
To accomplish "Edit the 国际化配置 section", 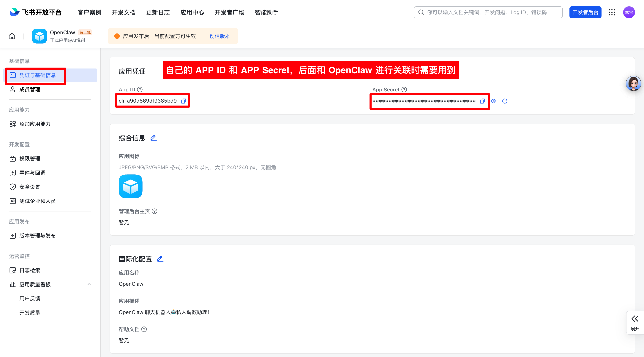I will (x=160, y=259).
